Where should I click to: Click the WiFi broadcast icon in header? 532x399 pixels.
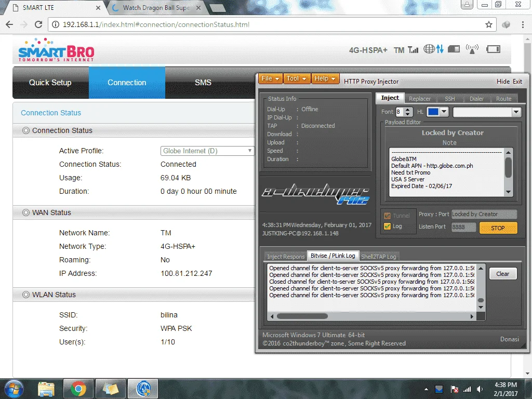coord(472,49)
